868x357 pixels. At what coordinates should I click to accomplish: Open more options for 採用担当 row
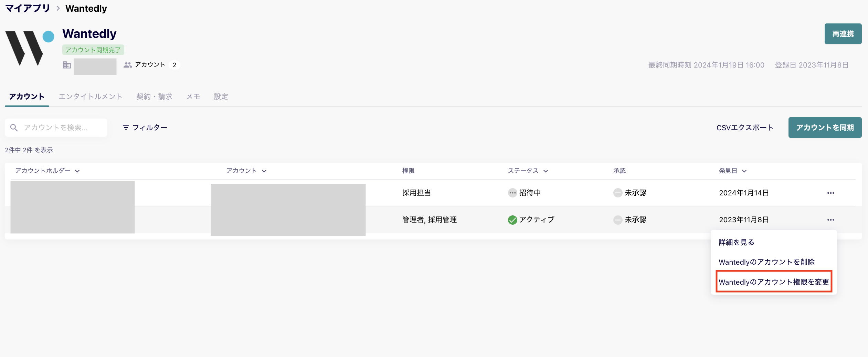tap(831, 193)
